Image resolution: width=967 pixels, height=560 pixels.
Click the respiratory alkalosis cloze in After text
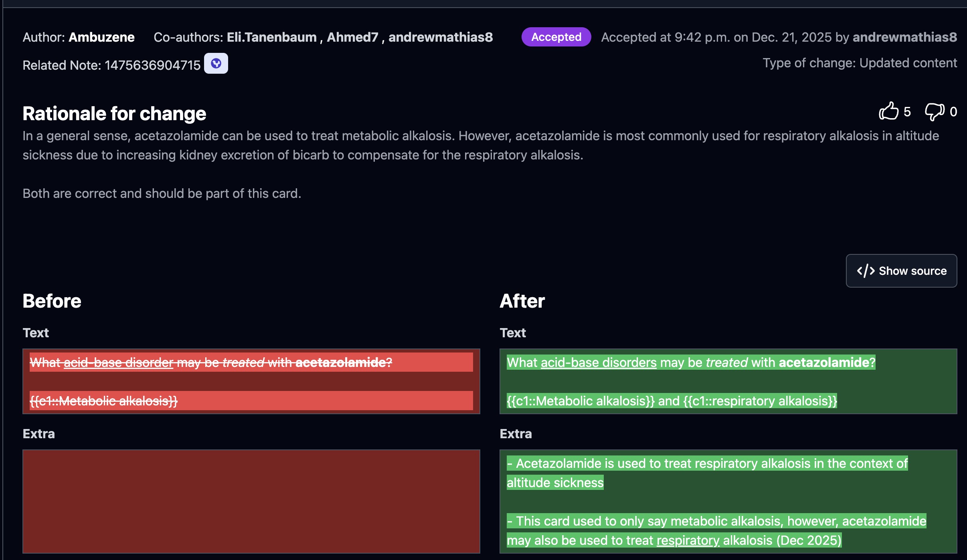(760, 401)
